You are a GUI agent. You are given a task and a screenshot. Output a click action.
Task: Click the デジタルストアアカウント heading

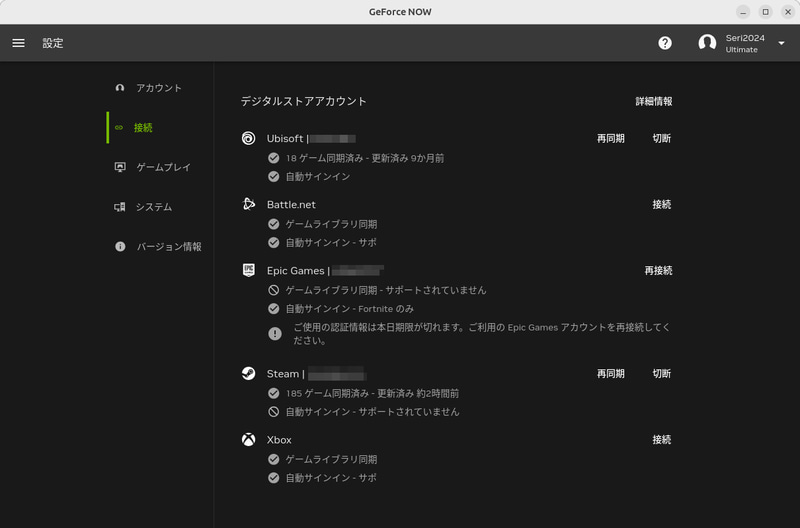(x=304, y=102)
